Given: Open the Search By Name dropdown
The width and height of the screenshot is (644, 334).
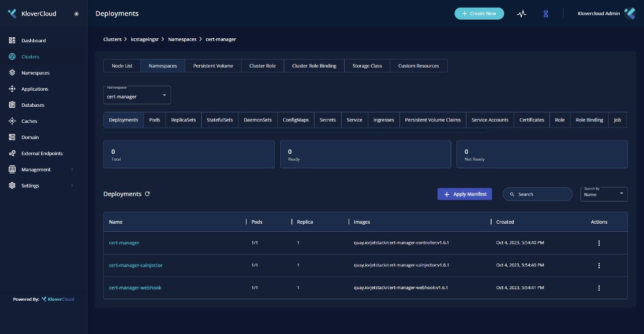Looking at the screenshot, I should point(604,194).
